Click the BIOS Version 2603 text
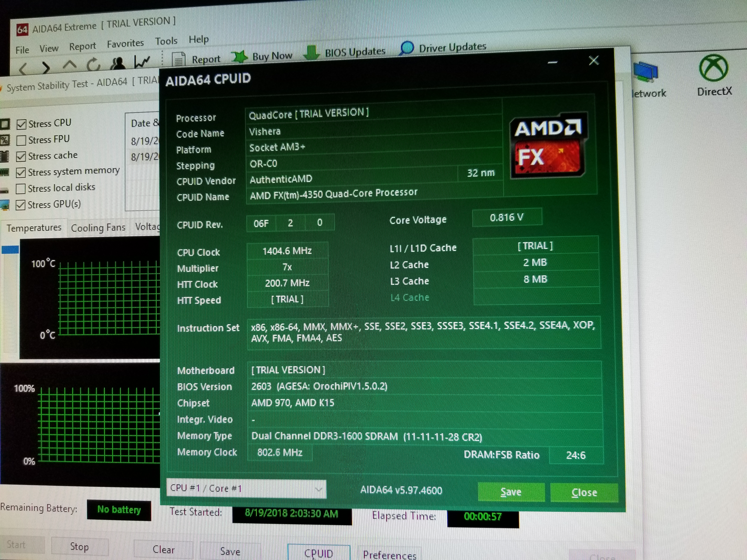This screenshot has height=560, width=747. (319, 386)
